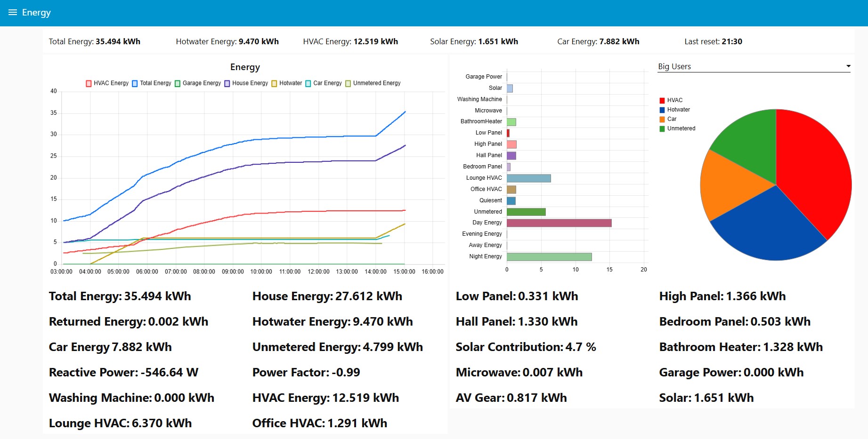
Task: Click the Energy page title in header
Action: pos(36,13)
